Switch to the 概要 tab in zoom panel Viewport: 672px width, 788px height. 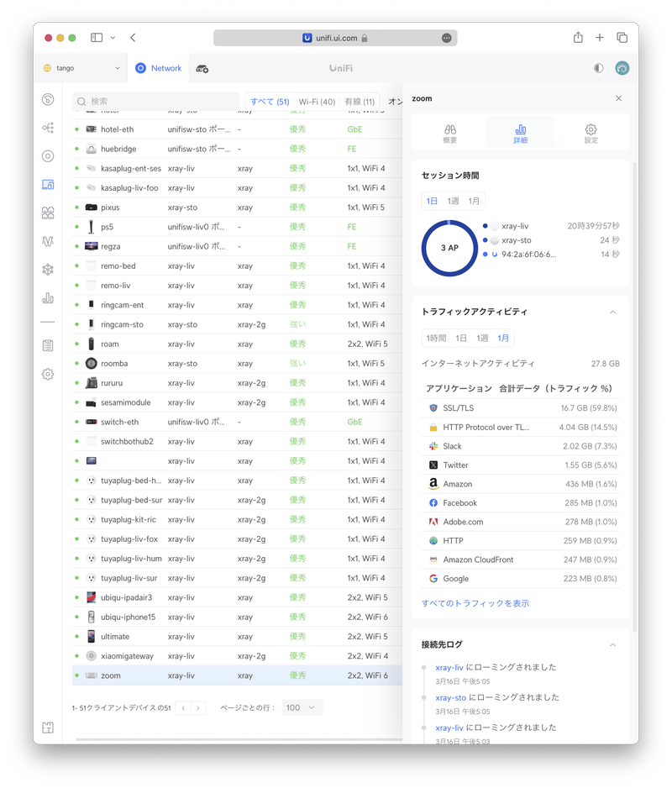pyautogui.click(x=450, y=133)
